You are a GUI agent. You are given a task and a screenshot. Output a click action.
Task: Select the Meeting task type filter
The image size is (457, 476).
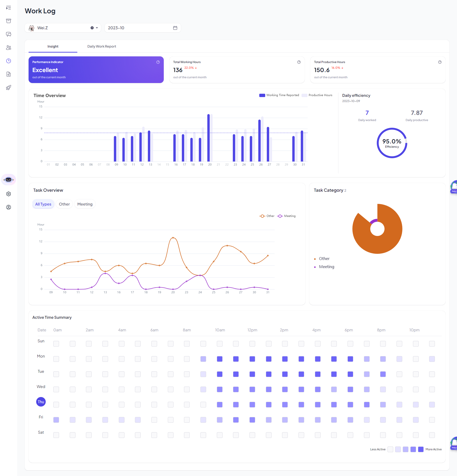pyautogui.click(x=85, y=204)
